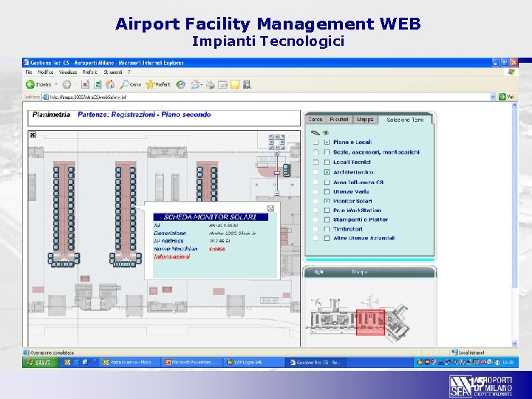This screenshot has width=532, height=399.
Task: Click the pan-right arrow on map navigator
Action: [282, 142]
